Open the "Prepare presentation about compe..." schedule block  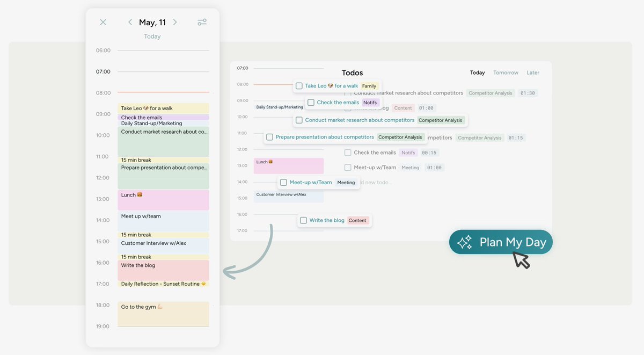pos(163,176)
